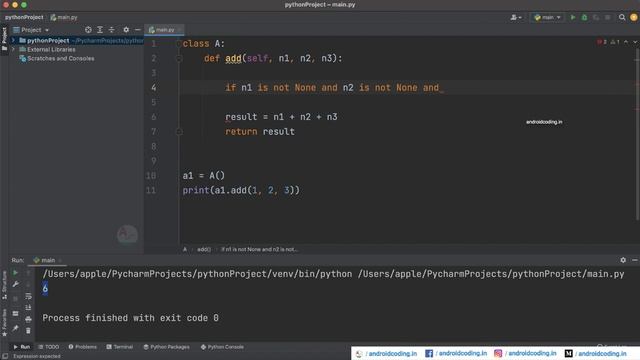Image resolution: width=640 pixels, height=360 pixels.
Task: Click Select Opened File target icon
Action: click(x=88, y=30)
